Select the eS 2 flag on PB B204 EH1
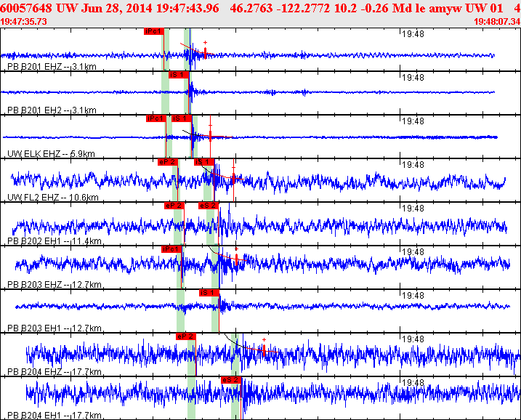 point(231,380)
